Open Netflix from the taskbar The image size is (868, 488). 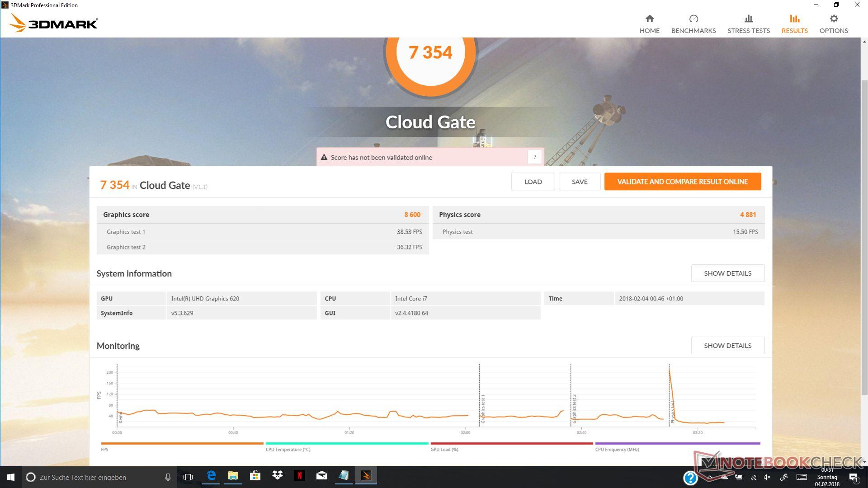[299, 476]
